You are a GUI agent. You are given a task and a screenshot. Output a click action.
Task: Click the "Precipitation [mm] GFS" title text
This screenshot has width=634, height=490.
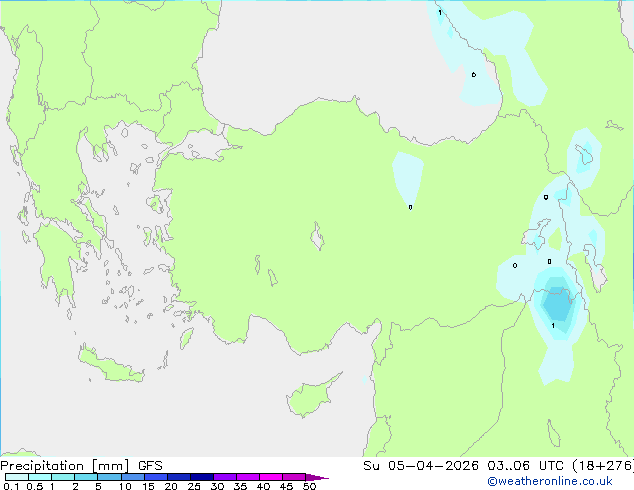(x=81, y=466)
